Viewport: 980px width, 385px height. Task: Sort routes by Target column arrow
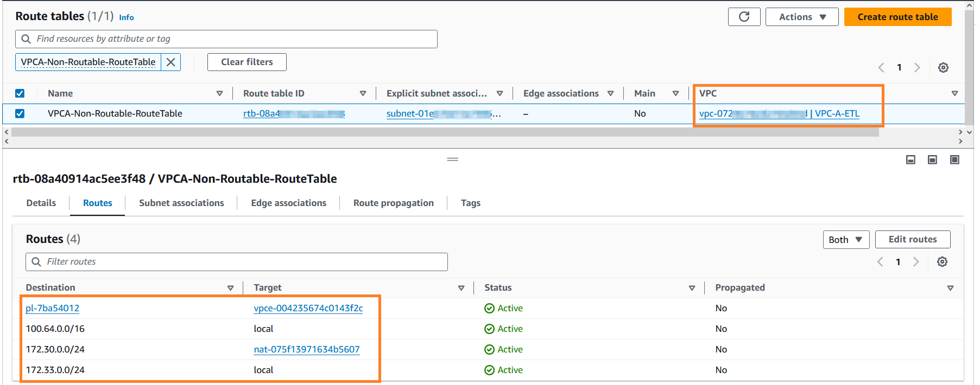point(461,288)
